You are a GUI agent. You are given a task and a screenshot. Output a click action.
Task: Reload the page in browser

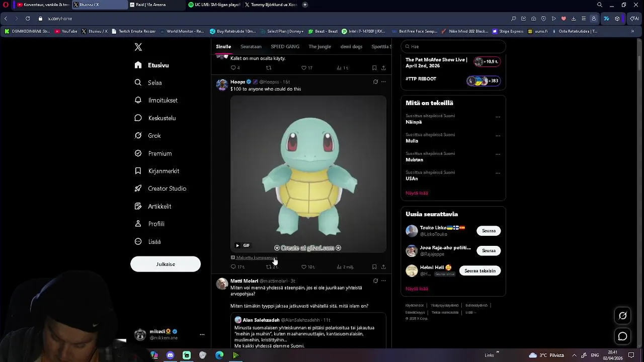pos(28,19)
